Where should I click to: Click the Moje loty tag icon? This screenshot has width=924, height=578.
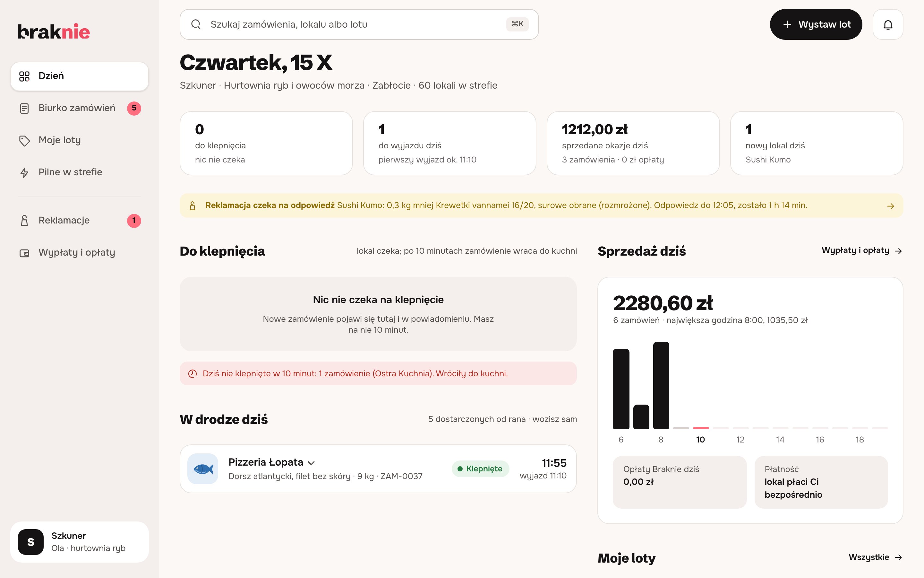coord(24,140)
